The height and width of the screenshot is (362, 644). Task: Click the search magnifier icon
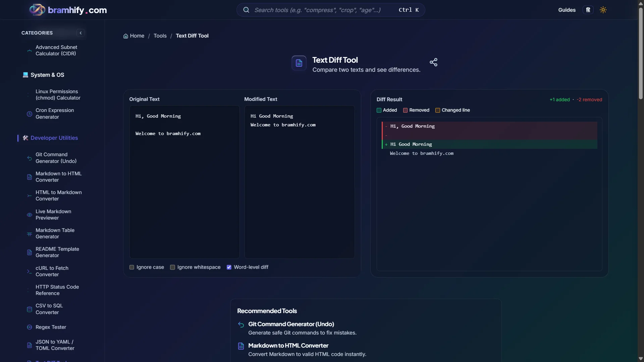pos(246,10)
